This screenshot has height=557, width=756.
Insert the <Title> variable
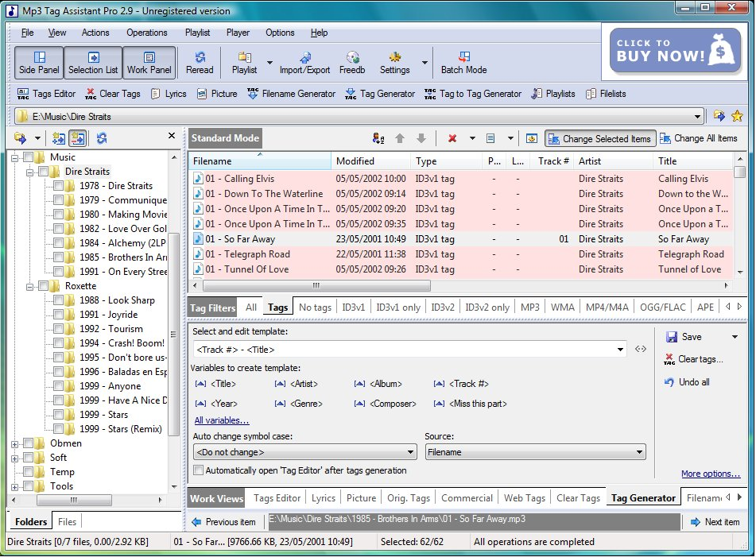point(215,384)
